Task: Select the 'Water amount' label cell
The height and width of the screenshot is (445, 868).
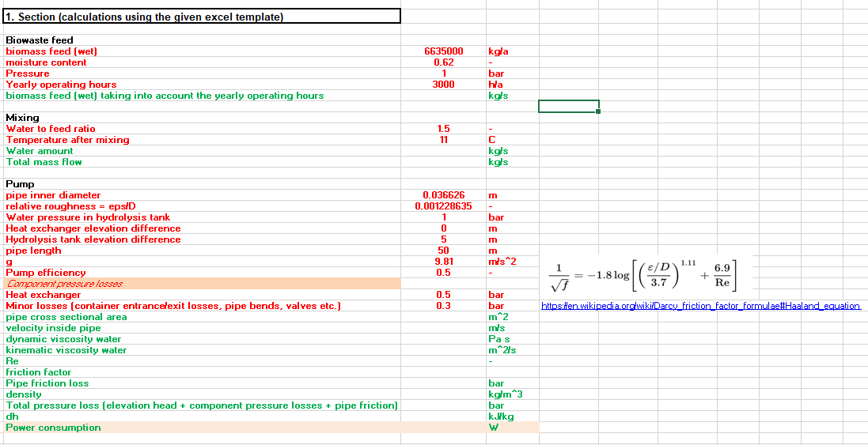Action: (x=202, y=151)
